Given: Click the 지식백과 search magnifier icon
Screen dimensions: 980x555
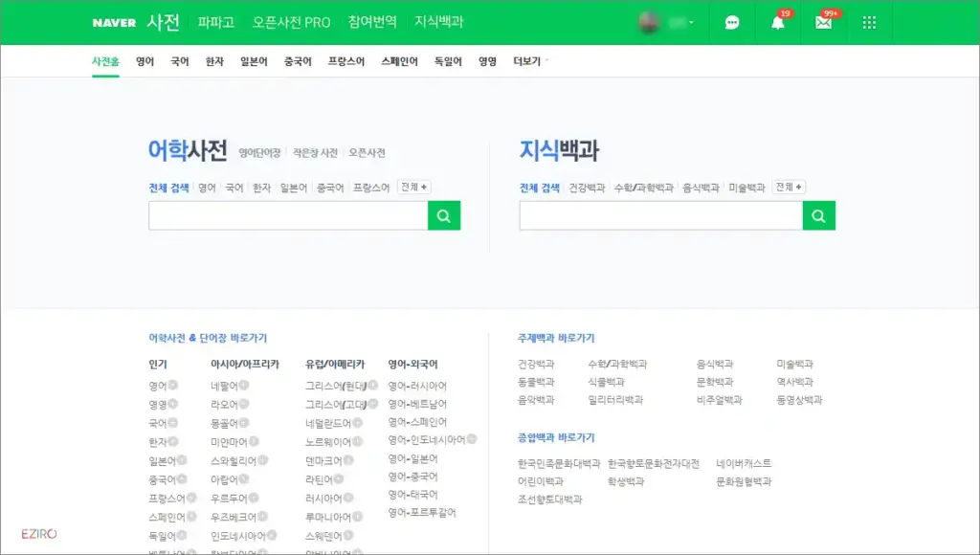Looking at the screenshot, I should (818, 215).
